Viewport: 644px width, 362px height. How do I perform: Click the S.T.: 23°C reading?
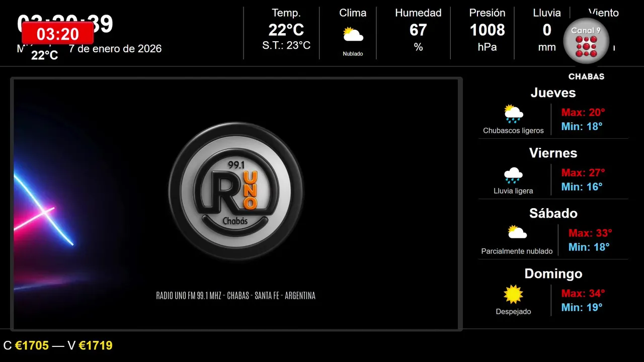pos(286,46)
